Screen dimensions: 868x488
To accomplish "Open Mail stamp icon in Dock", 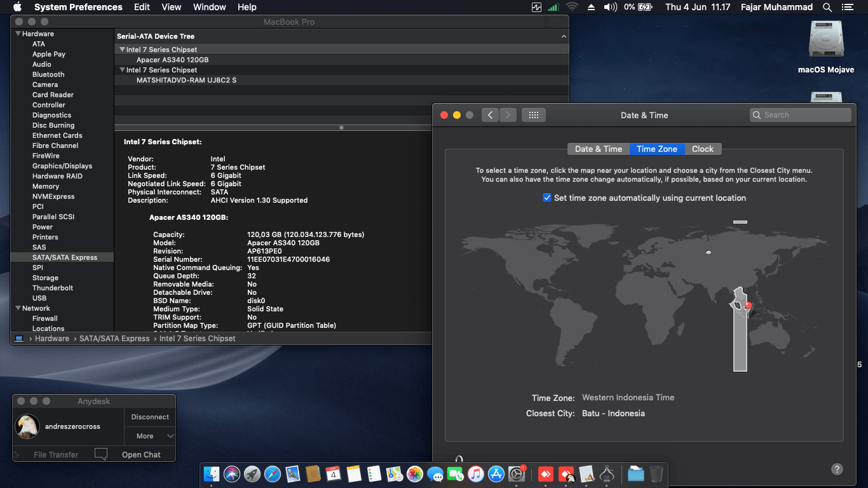I will [293, 474].
